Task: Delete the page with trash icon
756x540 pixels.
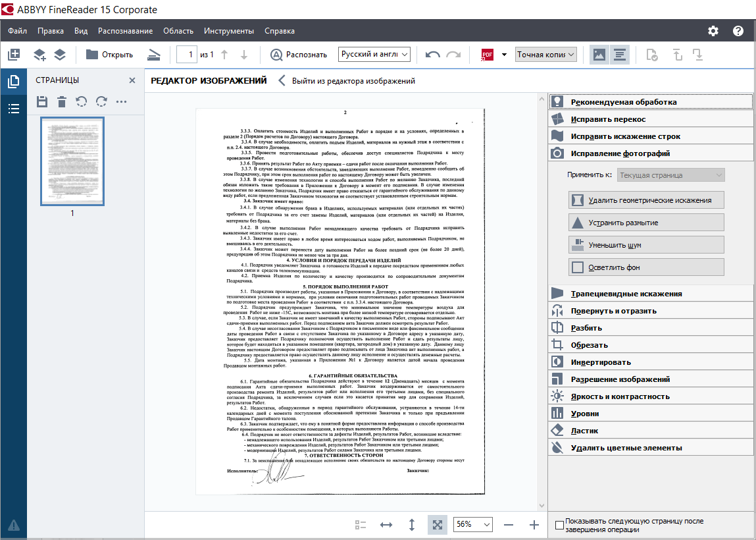Action: pyautogui.click(x=62, y=102)
